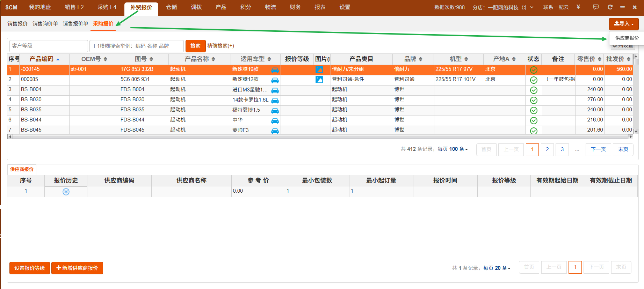
Task: Click 新增供应商报价 button
Action: (77, 268)
